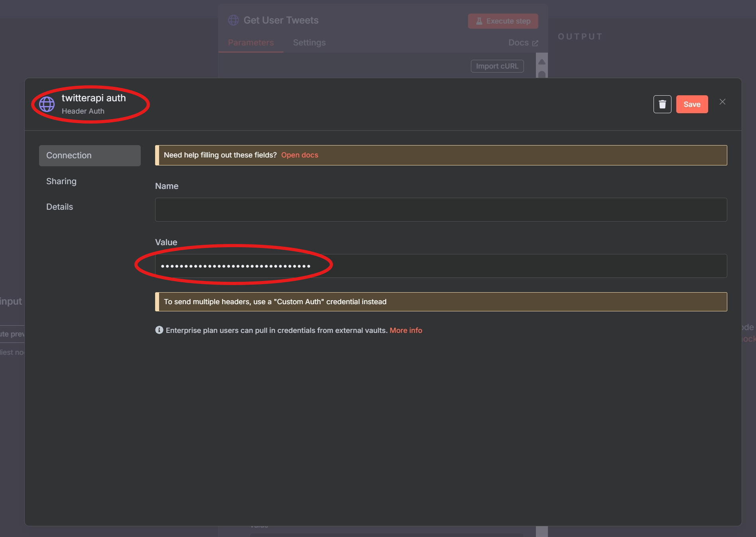
Task: Click the trash delete credential icon
Action: tap(662, 104)
